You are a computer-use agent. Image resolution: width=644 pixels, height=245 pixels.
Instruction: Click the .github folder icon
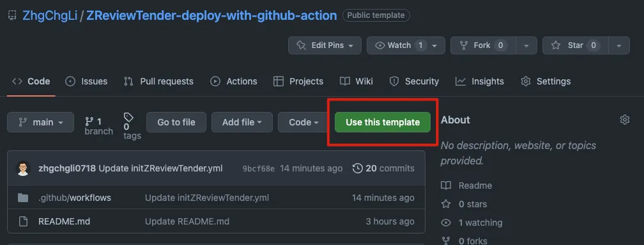23,198
